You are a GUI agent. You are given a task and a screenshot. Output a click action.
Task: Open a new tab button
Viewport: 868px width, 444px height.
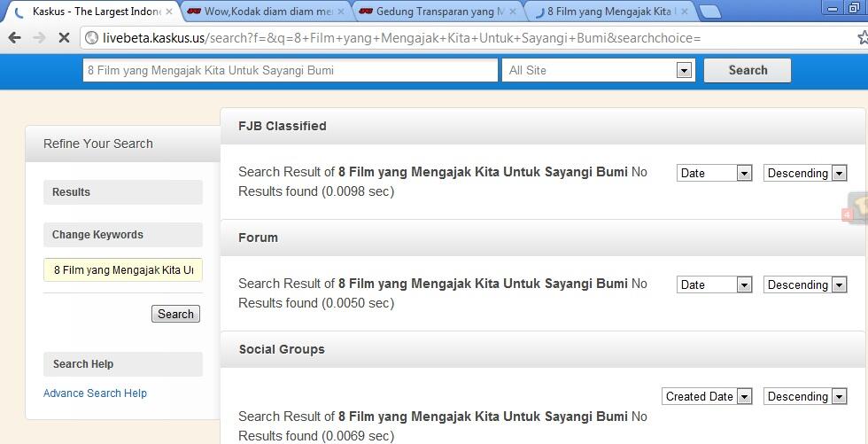709,12
